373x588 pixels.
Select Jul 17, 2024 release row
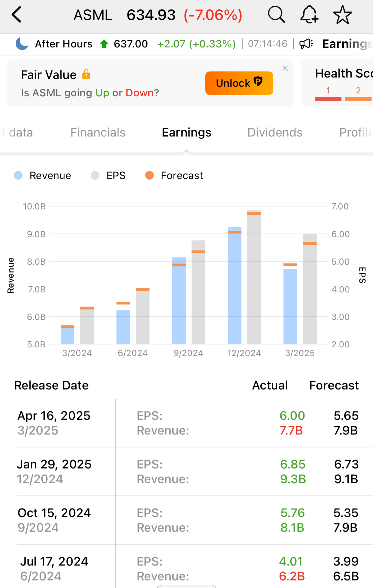[x=186, y=566]
